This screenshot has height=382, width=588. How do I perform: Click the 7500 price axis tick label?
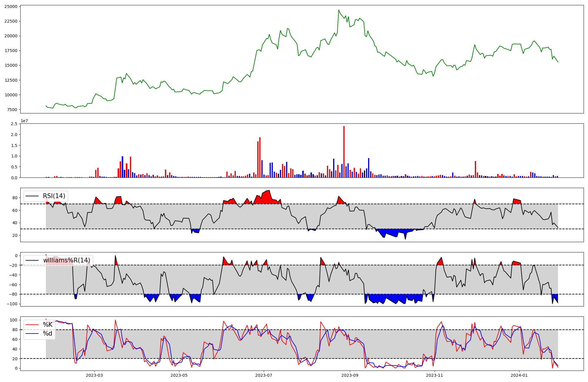click(x=12, y=110)
